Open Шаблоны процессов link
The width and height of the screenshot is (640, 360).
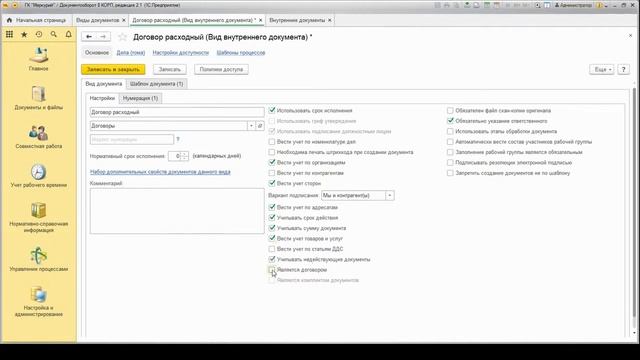pyautogui.click(x=241, y=53)
